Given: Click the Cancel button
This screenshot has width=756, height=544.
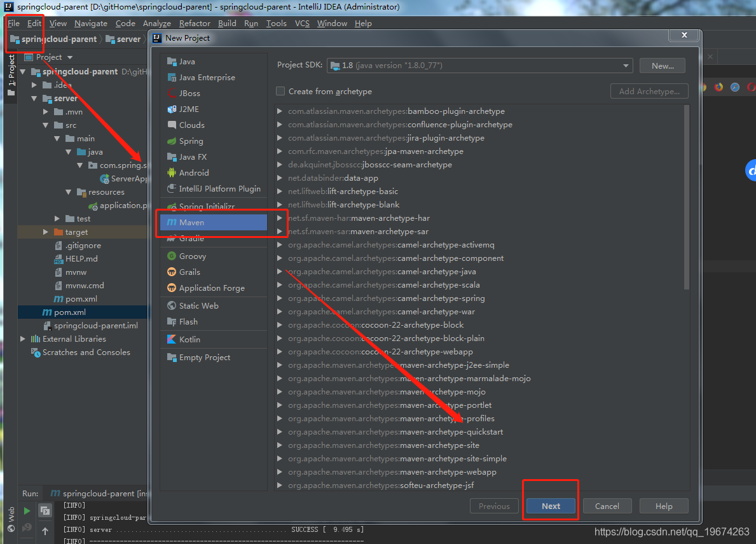Looking at the screenshot, I should [x=607, y=506].
